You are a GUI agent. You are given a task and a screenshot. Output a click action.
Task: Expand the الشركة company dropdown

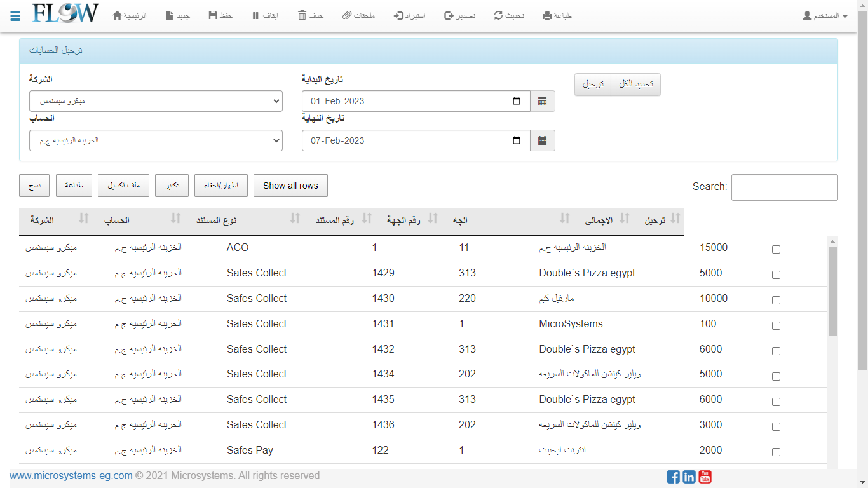156,101
